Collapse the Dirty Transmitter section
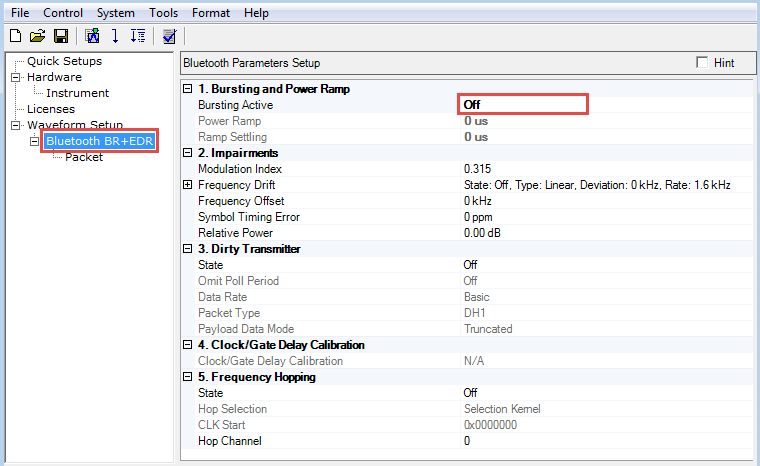 188,249
